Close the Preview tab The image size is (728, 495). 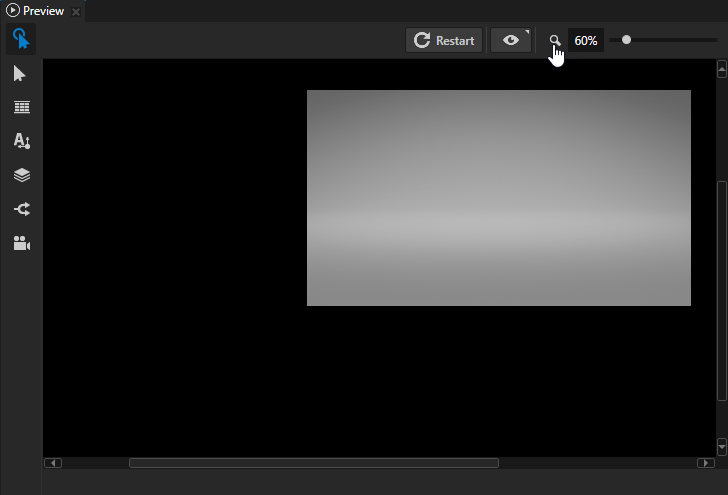77,12
